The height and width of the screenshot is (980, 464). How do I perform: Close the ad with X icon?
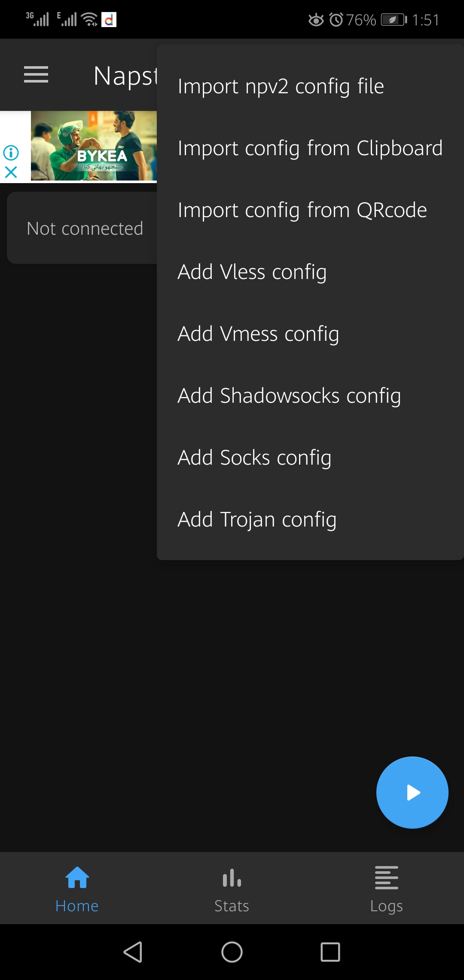pos(11,172)
